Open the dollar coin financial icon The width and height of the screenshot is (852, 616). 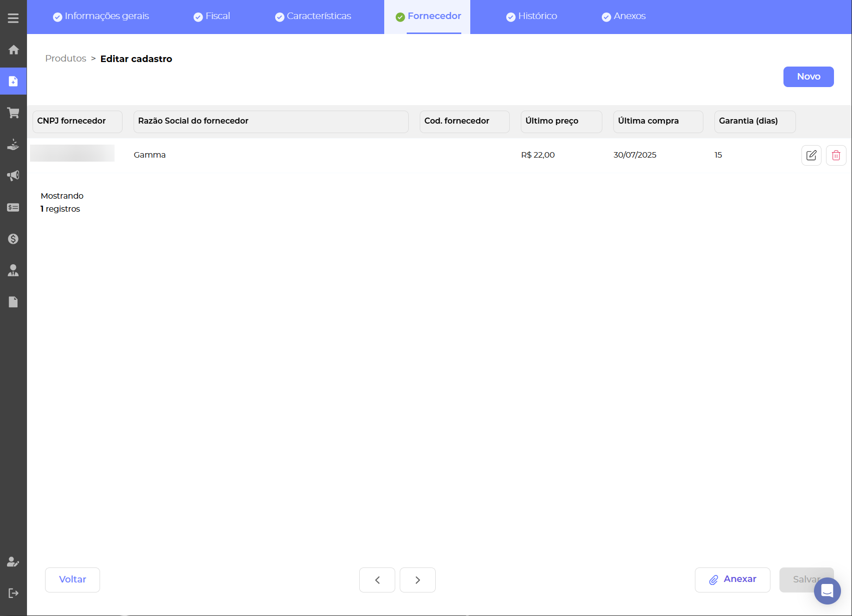(14, 239)
